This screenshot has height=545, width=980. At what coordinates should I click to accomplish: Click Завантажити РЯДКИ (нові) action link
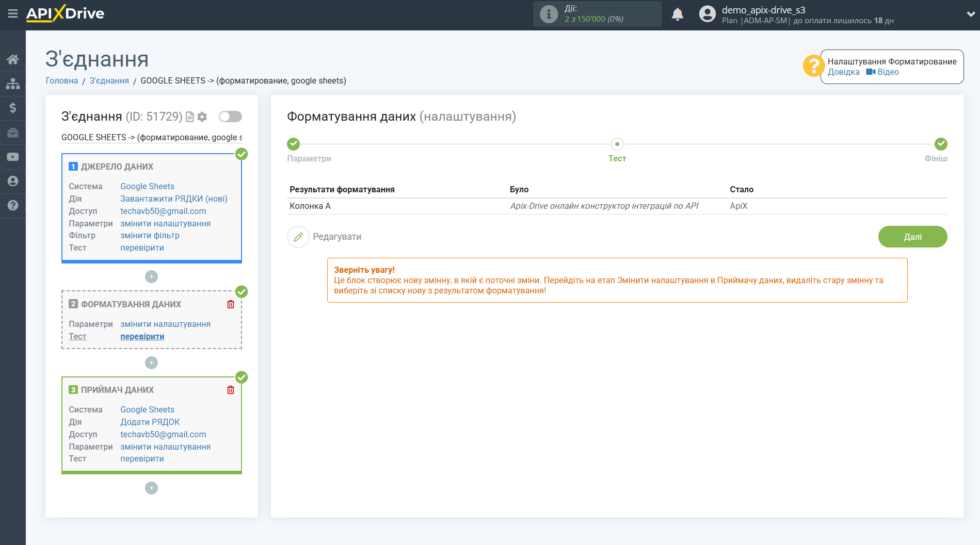174,199
